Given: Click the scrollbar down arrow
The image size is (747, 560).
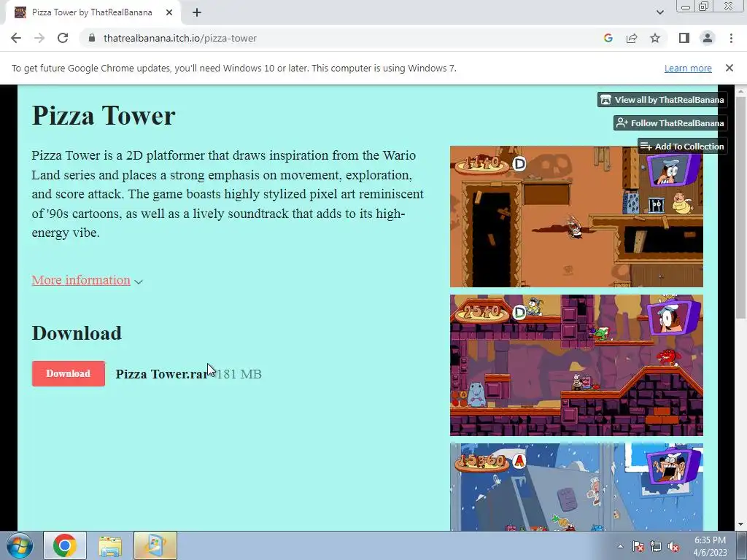Looking at the screenshot, I should coord(740,524).
